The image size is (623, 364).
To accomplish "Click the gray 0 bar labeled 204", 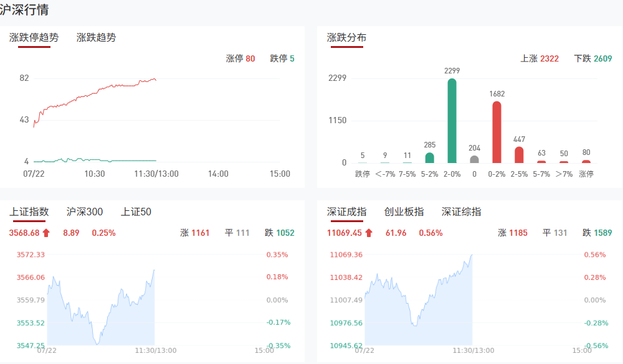I will [474, 159].
